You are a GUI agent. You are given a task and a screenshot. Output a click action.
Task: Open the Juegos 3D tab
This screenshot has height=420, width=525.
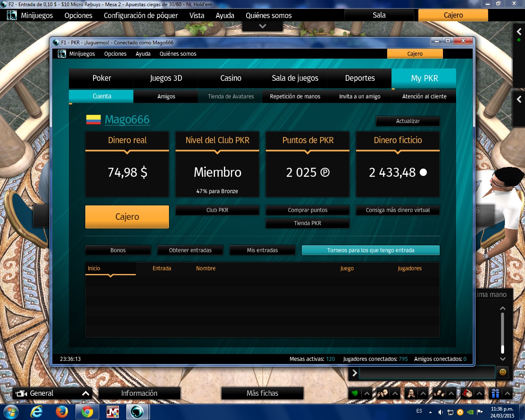click(x=166, y=78)
